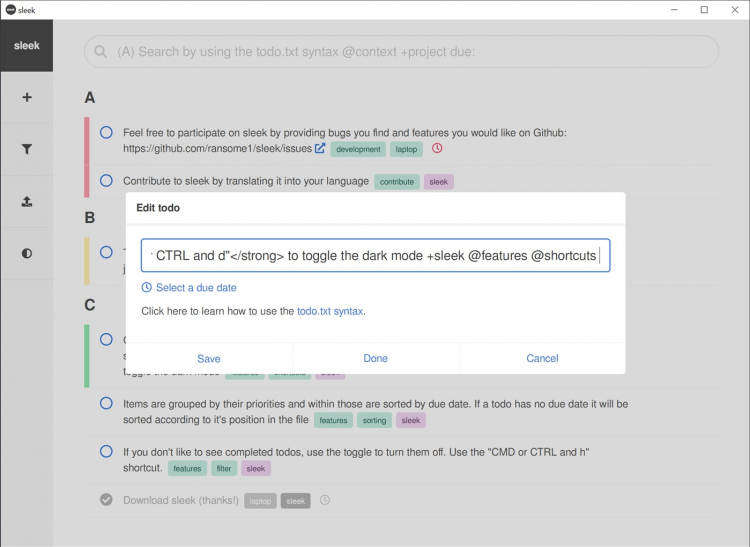This screenshot has width=750, height=547.
Task: Click the external link icon after Github URL
Action: pyautogui.click(x=320, y=149)
